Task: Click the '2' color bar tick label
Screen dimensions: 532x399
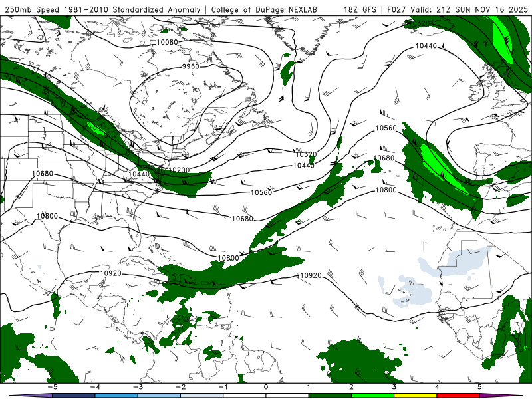Action: point(351,387)
